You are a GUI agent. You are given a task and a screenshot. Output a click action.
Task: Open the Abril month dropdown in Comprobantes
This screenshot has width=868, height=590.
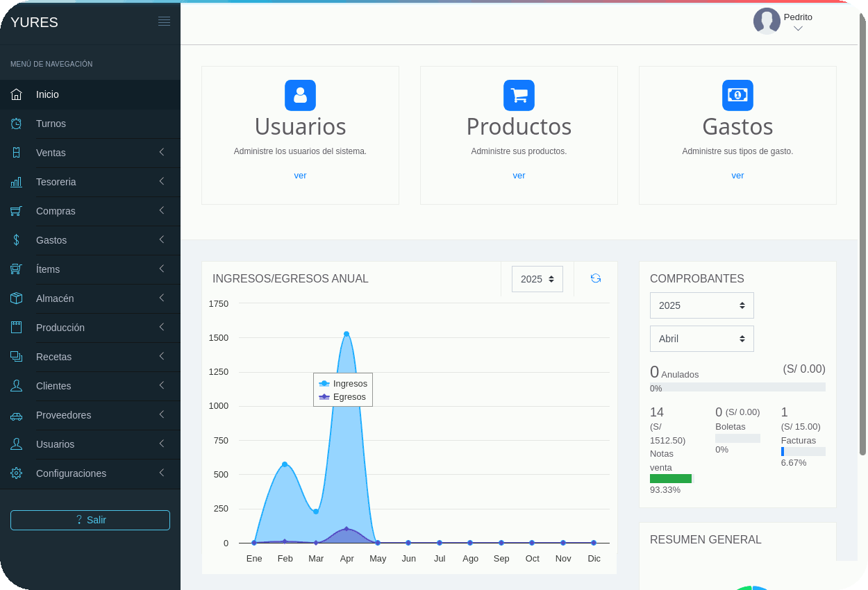click(701, 339)
